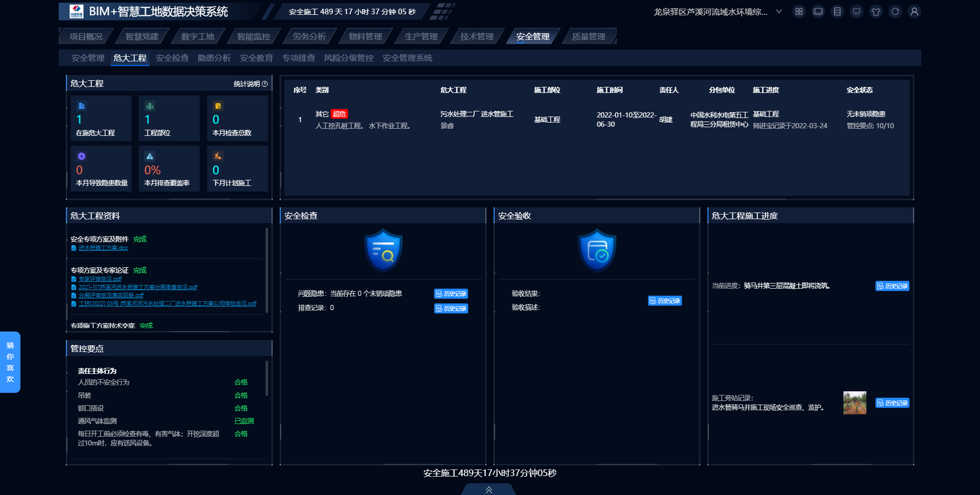
Task: Click the blue shield icon under 安全检查
Action: tap(383, 250)
